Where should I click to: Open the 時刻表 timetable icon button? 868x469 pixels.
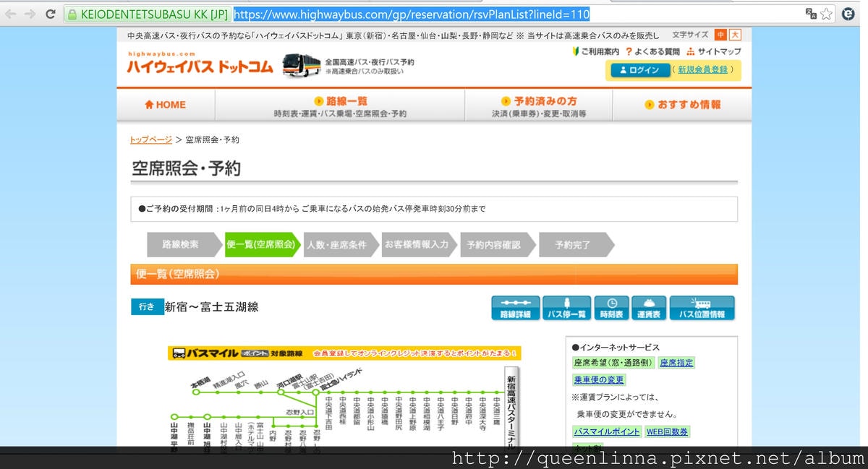tap(611, 308)
